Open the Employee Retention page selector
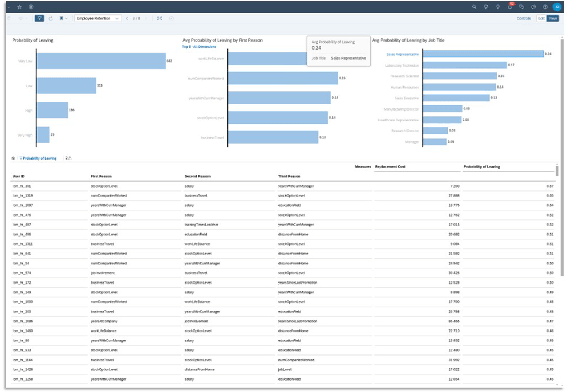This screenshot has height=392, width=567. tap(98, 18)
